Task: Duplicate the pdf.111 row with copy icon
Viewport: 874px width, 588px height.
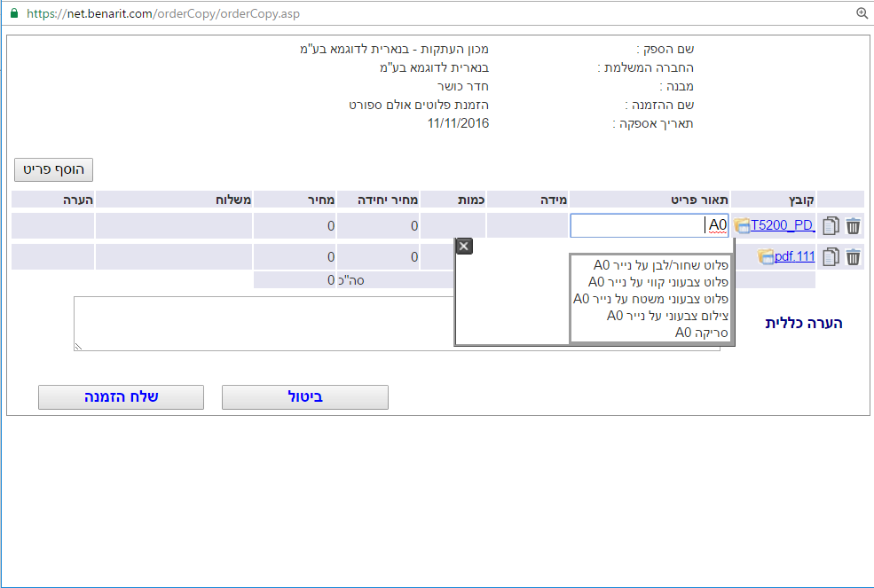Action: click(831, 257)
